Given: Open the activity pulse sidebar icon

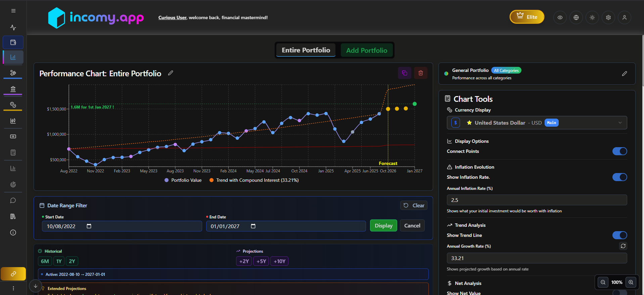Looking at the screenshot, I should point(13,28).
